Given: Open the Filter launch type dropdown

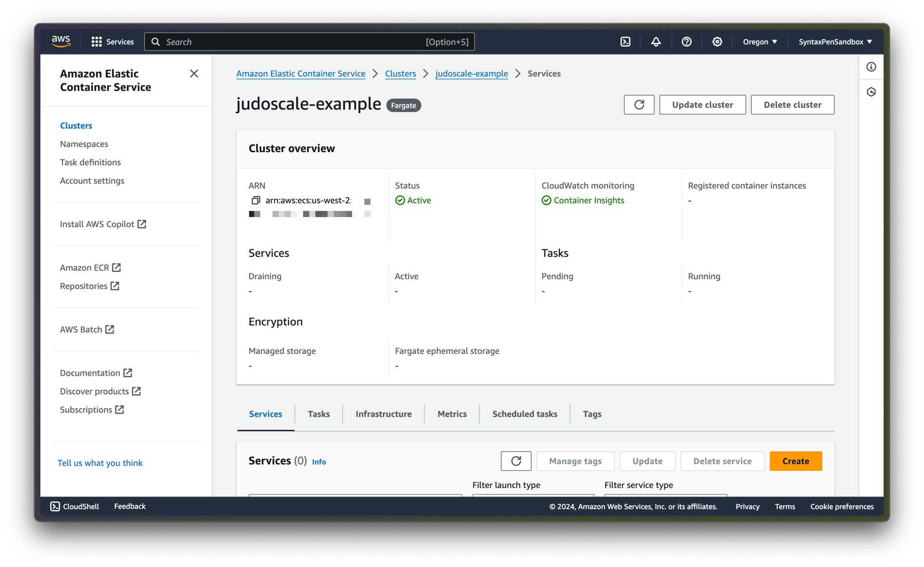Looking at the screenshot, I should click(533, 498).
